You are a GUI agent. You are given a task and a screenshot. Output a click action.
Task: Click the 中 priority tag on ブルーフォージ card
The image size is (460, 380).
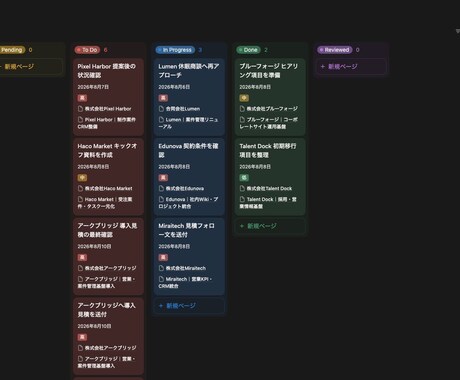click(244, 98)
